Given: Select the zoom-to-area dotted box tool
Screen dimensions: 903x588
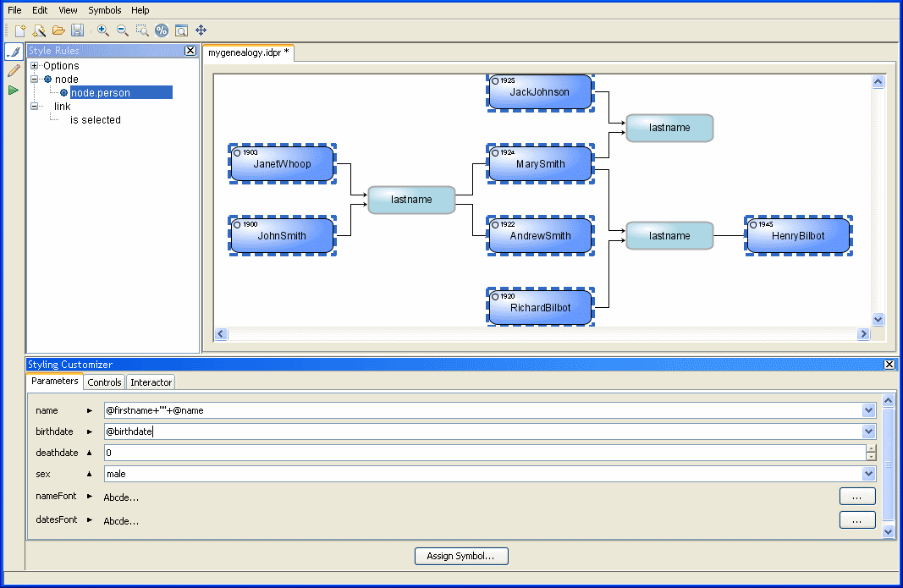Looking at the screenshot, I should pos(141,30).
